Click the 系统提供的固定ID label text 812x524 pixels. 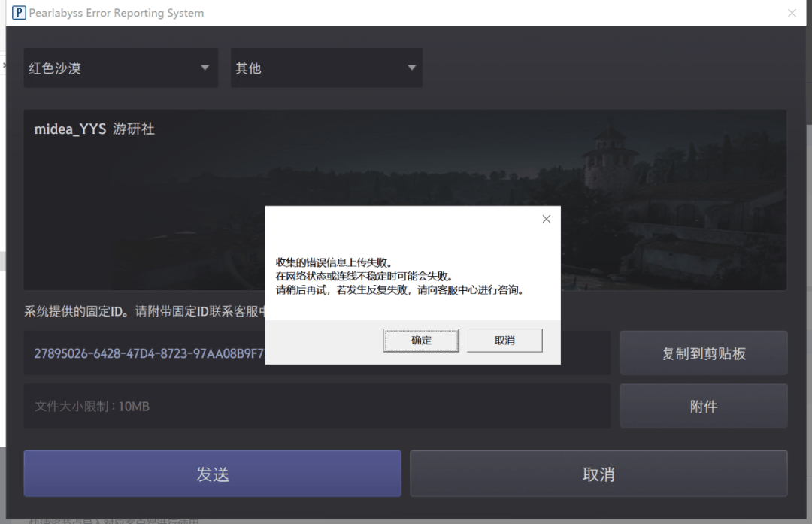pos(143,311)
